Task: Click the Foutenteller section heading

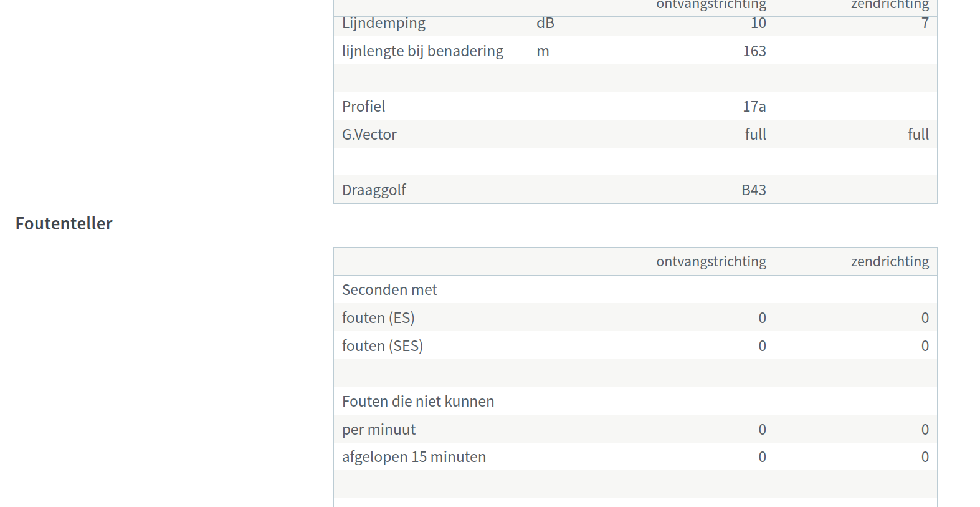Action: click(x=64, y=224)
